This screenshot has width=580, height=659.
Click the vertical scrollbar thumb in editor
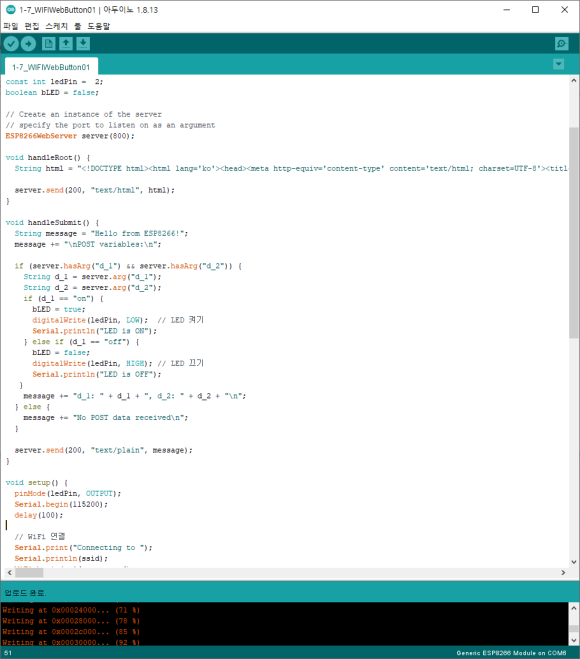tap(574, 233)
